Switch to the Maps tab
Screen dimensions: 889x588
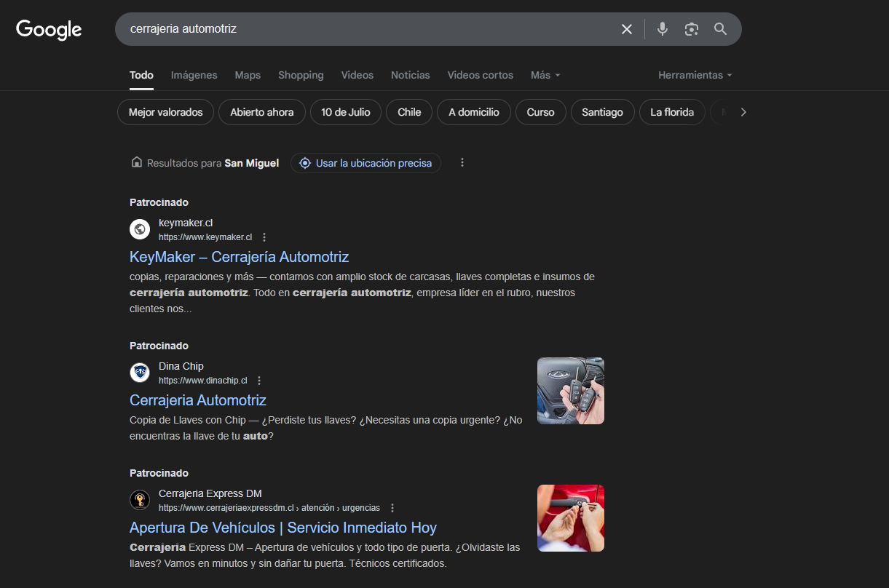tap(248, 75)
